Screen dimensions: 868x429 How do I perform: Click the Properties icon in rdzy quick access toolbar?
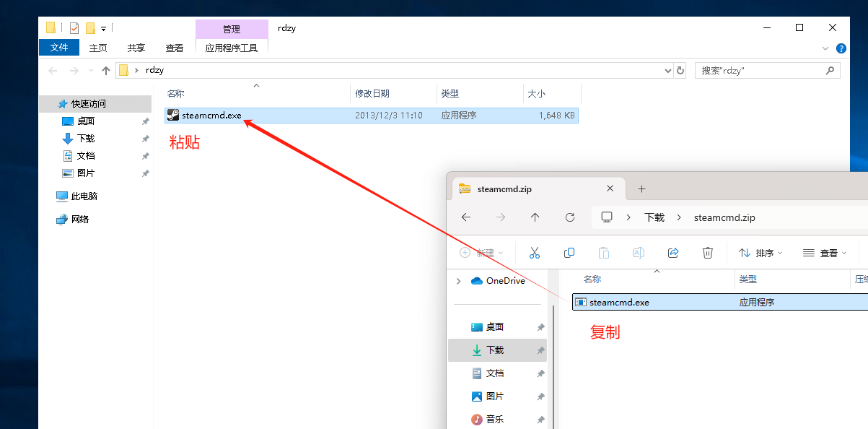click(x=74, y=28)
